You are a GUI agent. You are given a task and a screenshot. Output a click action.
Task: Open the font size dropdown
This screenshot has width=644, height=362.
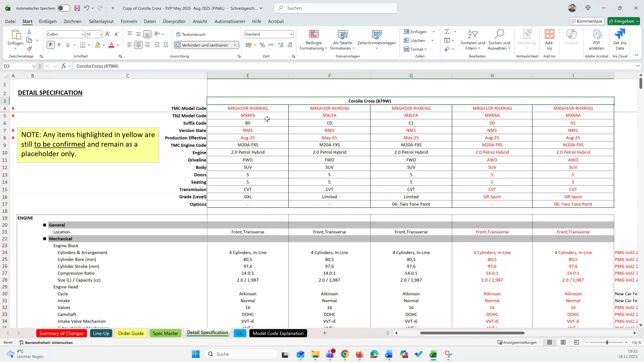(101, 34)
